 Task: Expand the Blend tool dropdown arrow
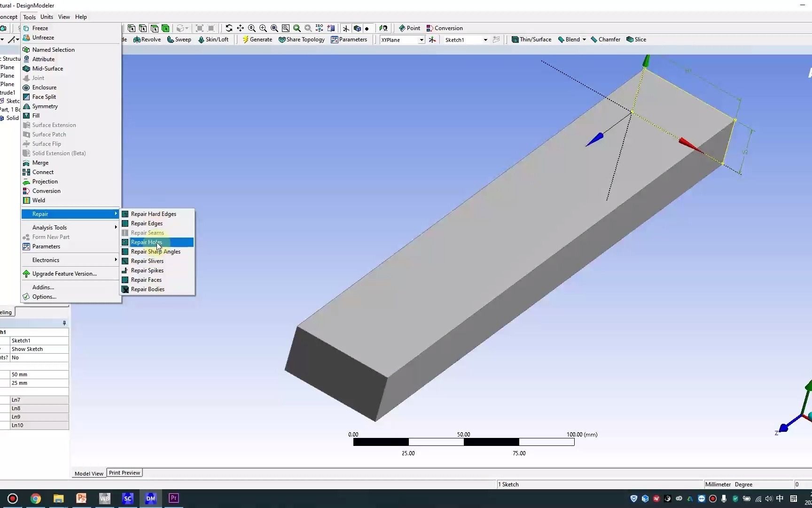tap(583, 40)
